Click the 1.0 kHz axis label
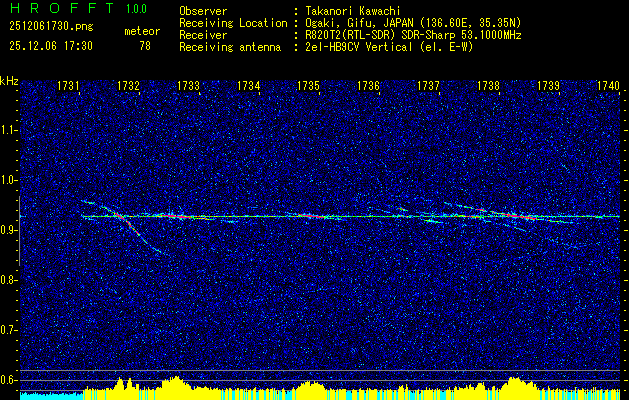 click(9, 180)
